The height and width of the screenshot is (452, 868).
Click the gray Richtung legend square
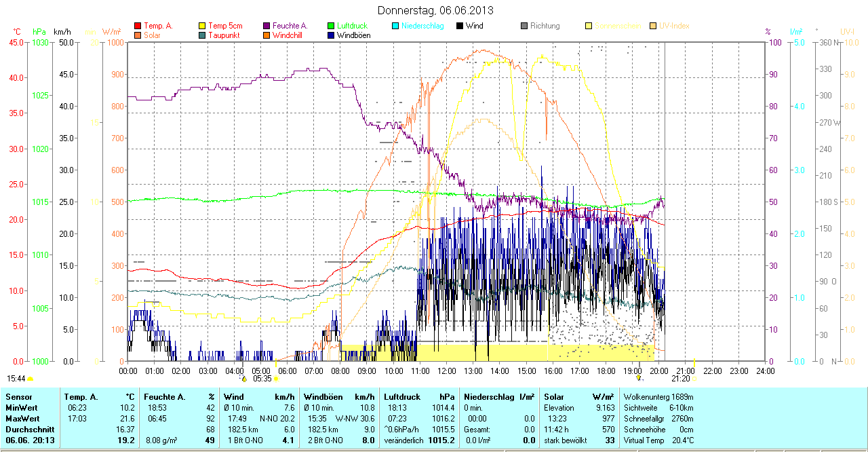524,26
